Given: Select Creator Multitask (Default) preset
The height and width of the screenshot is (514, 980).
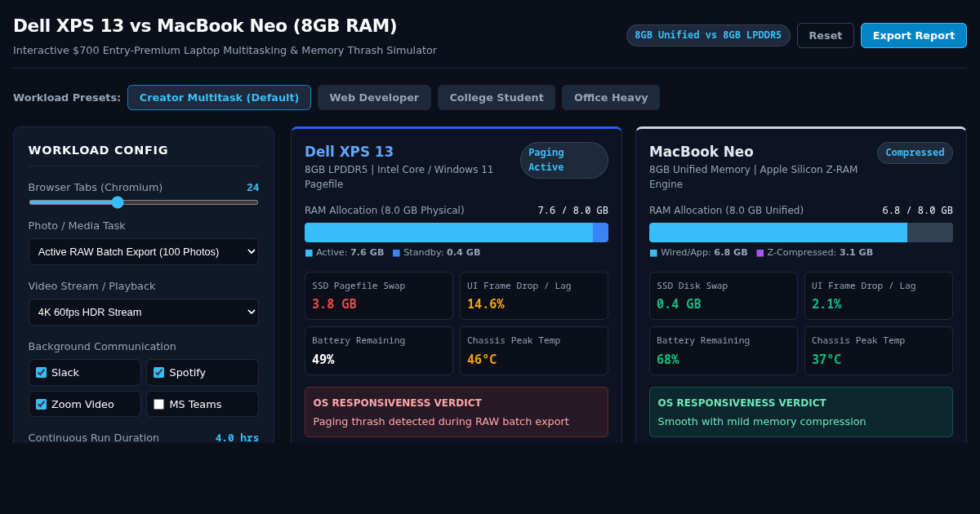Looking at the screenshot, I should [x=219, y=97].
